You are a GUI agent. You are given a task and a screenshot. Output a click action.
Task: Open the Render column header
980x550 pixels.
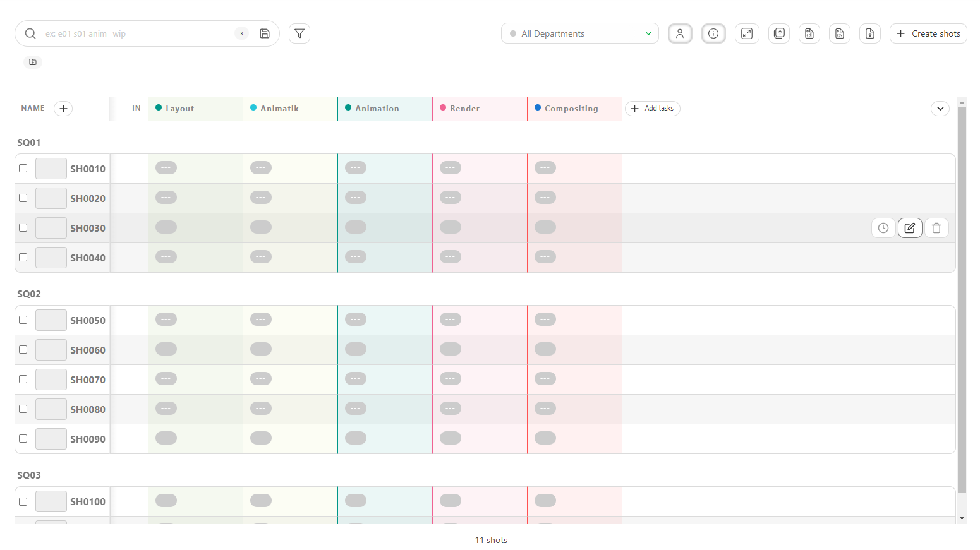tap(464, 109)
